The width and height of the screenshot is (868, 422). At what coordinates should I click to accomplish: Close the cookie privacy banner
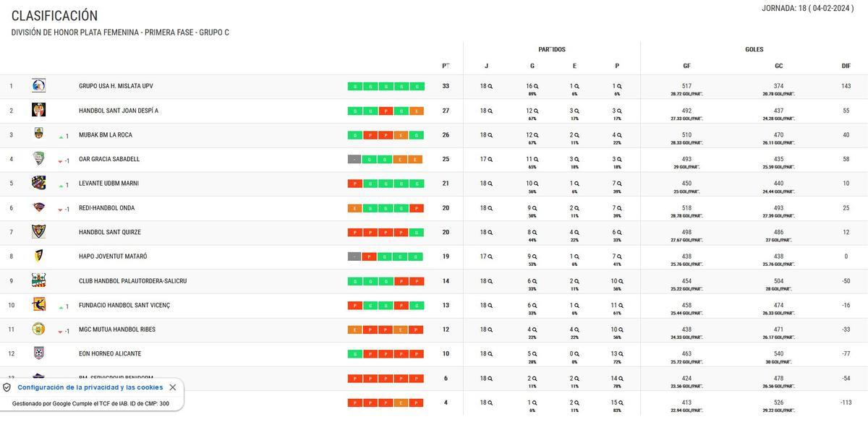point(172,387)
